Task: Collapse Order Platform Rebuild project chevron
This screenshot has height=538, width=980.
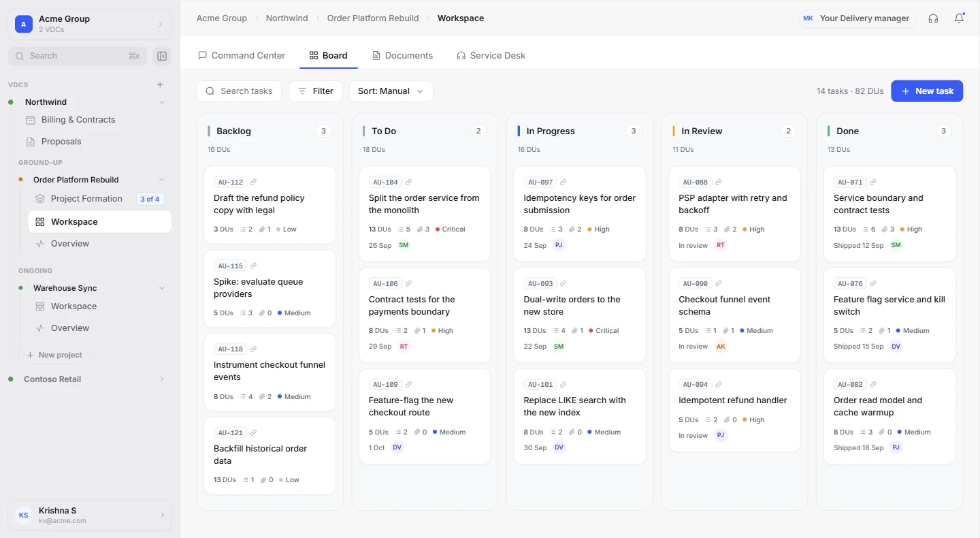Action: coord(161,180)
